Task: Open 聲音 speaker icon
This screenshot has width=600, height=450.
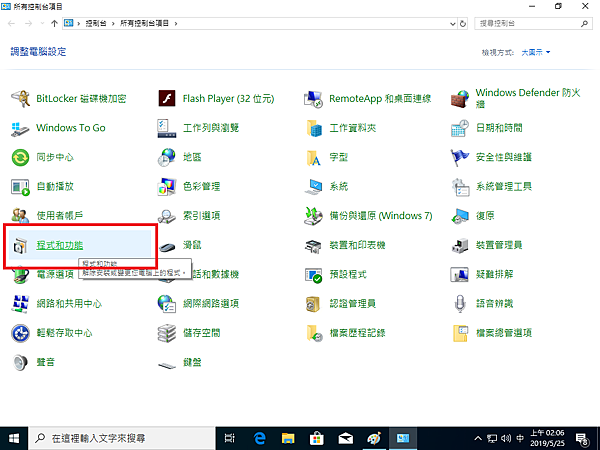Action: click(x=20, y=362)
